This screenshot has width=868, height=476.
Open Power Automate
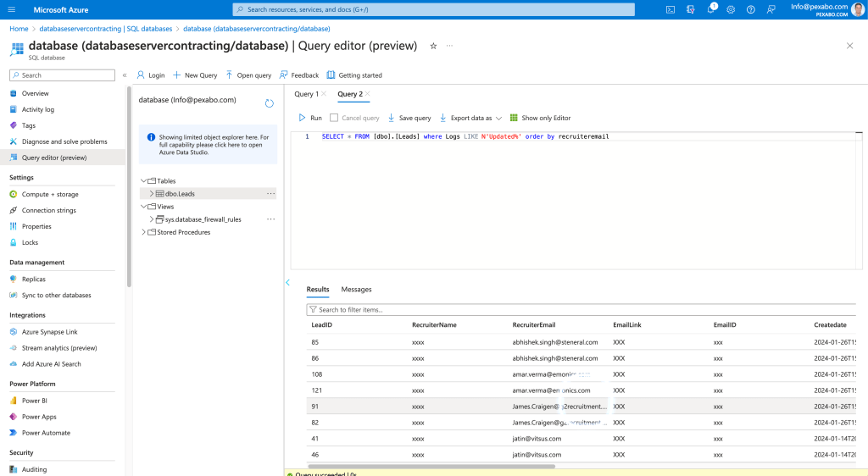[x=46, y=433]
